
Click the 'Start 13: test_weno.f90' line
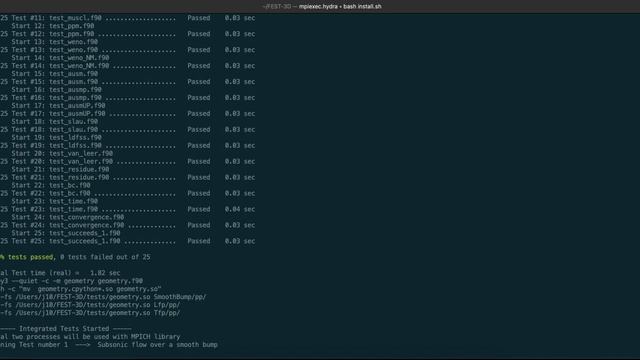[55, 42]
